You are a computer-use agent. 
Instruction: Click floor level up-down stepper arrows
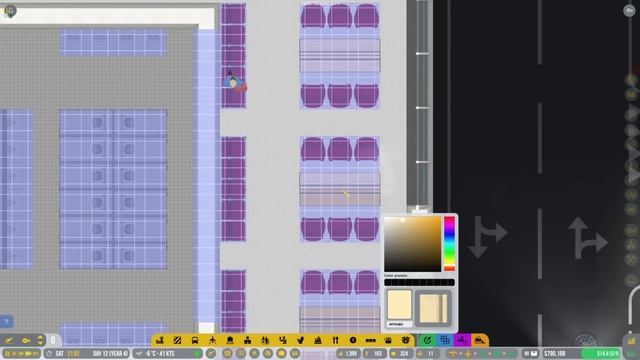(40, 340)
